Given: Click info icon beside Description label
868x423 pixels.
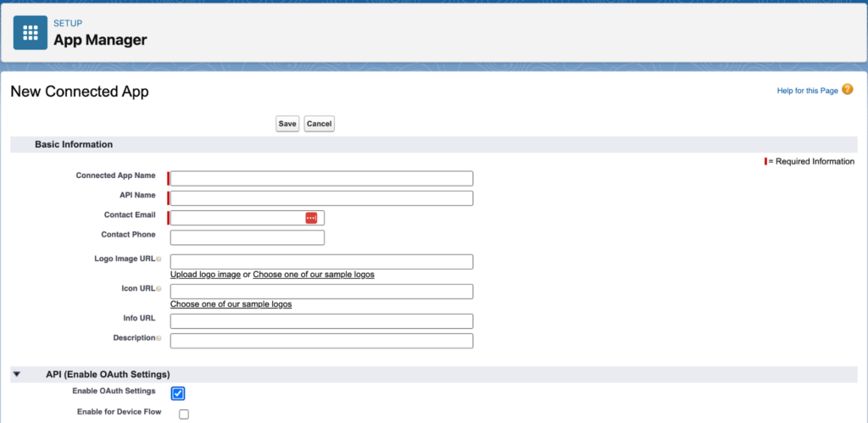Looking at the screenshot, I should (x=159, y=338).
